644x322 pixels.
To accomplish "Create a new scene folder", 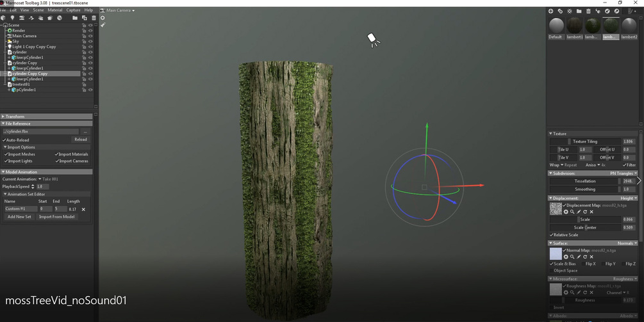I will (x=75, y=18).
